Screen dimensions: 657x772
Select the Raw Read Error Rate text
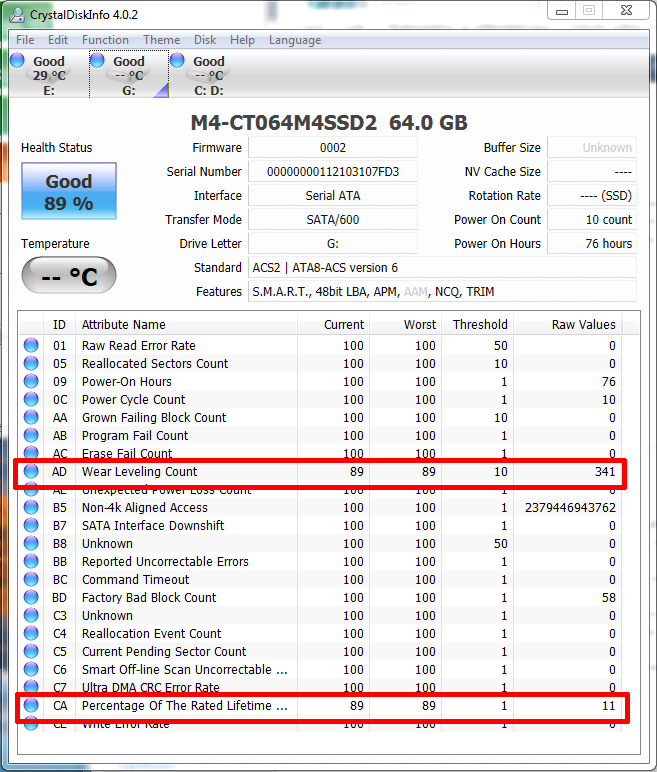(138, 346)
